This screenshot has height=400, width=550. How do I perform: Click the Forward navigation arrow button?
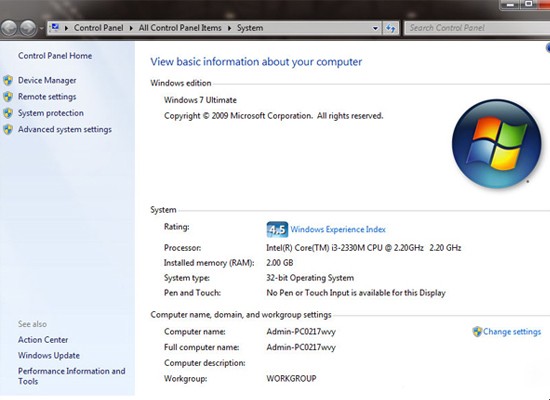pos(28,28)
